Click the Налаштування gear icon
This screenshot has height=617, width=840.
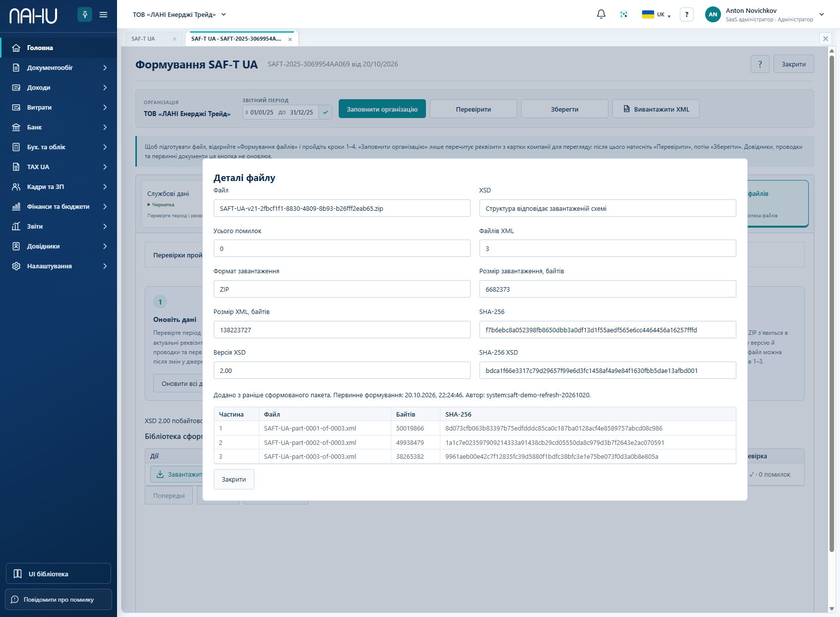pos(16,266)
